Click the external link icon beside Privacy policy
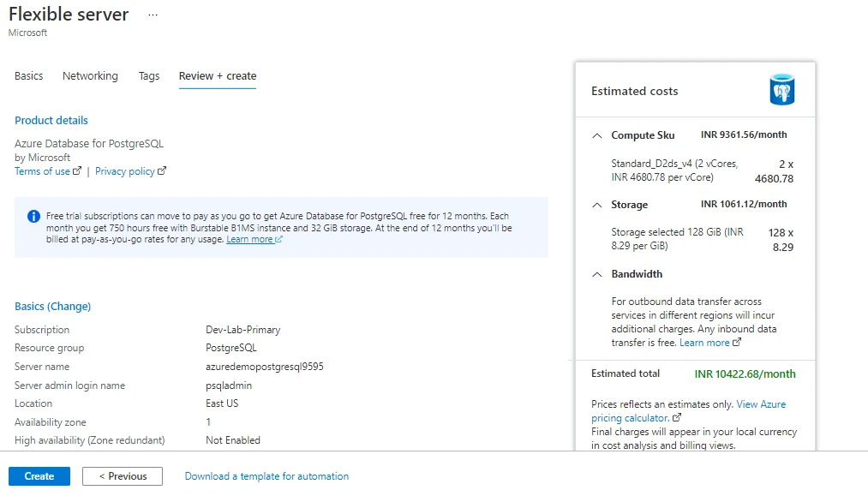The width and height of the screenshot is (868, 496). pyautogui.click(x=162, y=171)
